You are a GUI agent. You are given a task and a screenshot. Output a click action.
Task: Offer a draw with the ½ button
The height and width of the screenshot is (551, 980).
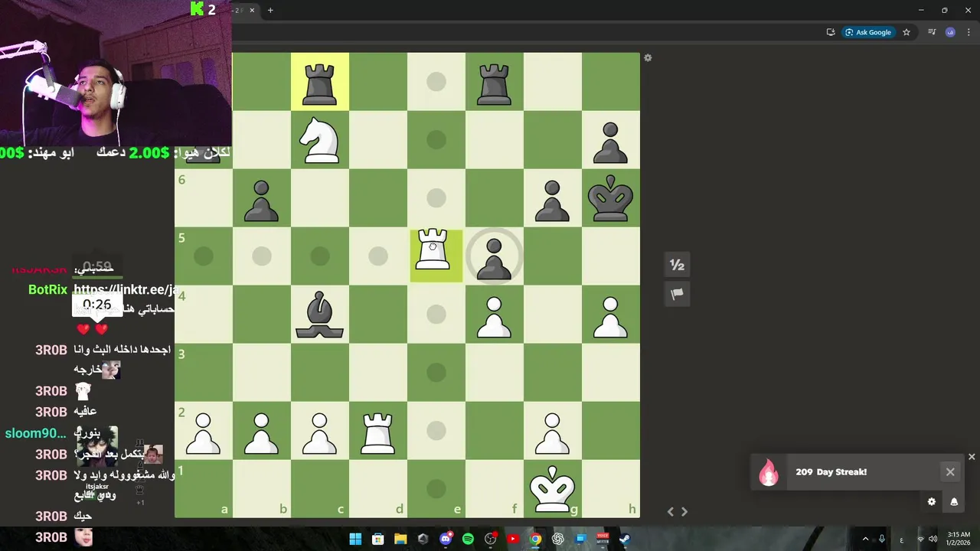point(677,265)
